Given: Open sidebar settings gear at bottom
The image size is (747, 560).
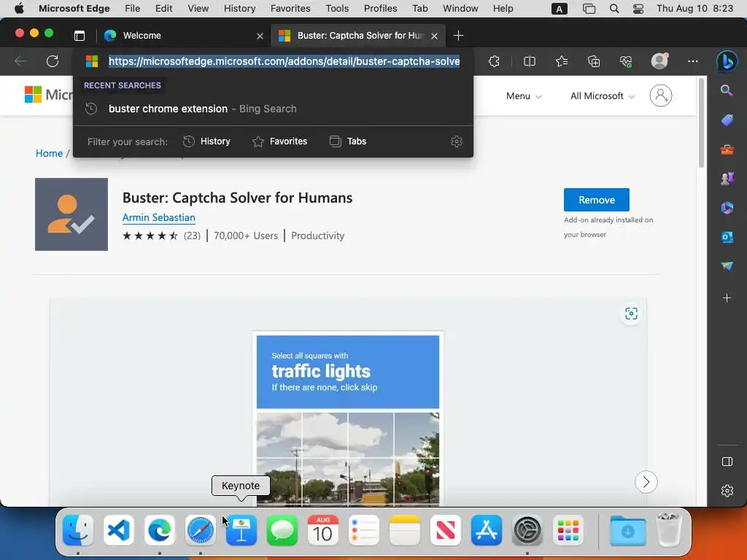Looking at the screenshot, I should tap(727, 491).
